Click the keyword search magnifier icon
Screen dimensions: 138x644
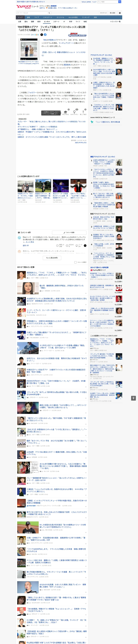49,13
